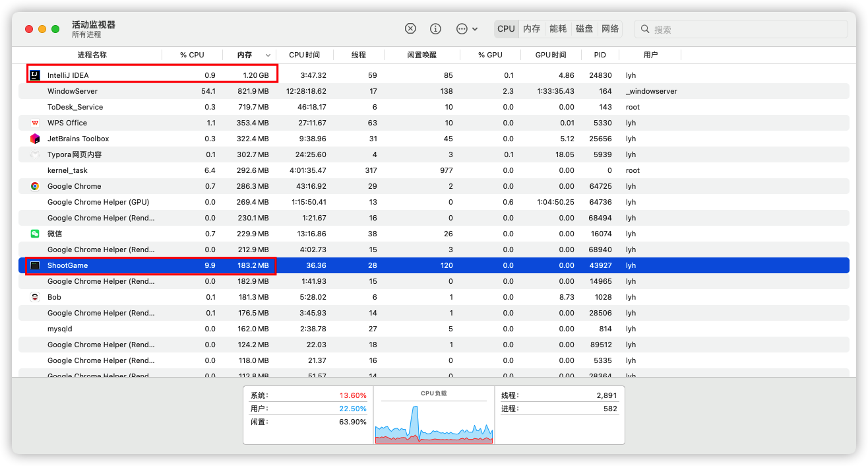Open the process info (i) toolbar icon

[435, 29]
